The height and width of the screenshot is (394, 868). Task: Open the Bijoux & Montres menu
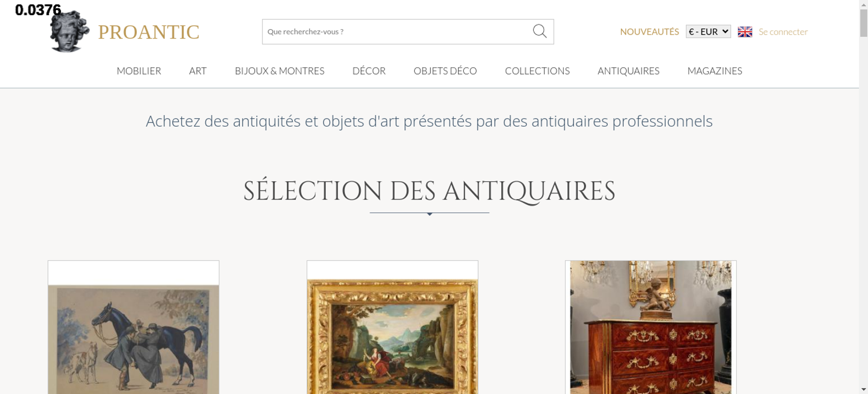pos(279,71)
